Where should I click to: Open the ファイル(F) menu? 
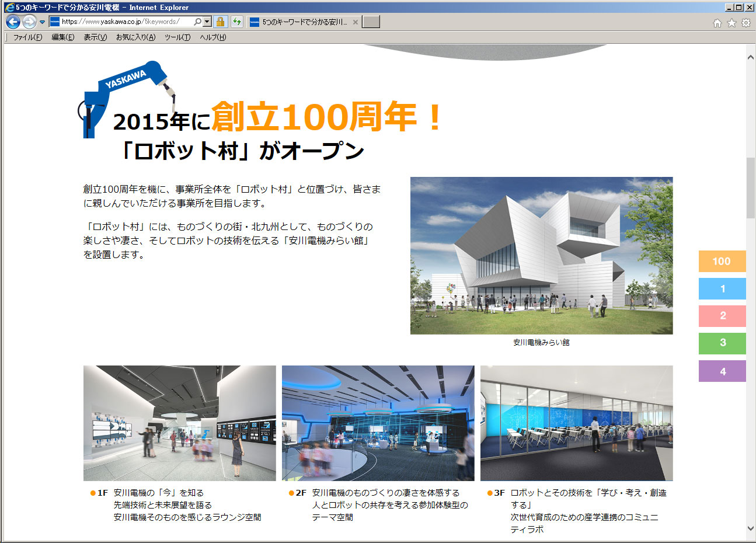tap(27, 37)
